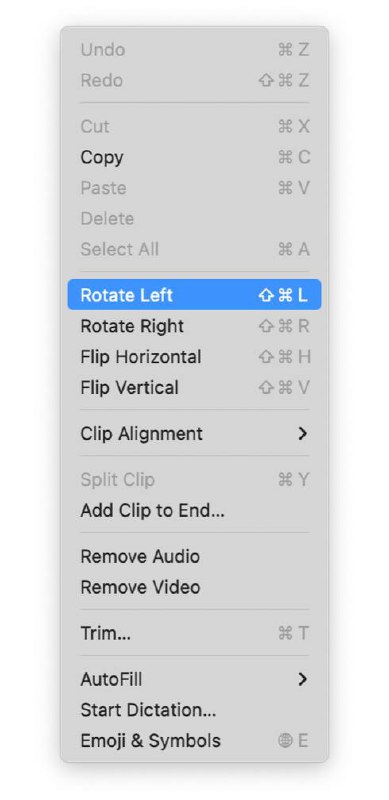Click the Command-T shortcut beside Trim
The width and height of the screenshot is (389, 800).
pos(294,633)
